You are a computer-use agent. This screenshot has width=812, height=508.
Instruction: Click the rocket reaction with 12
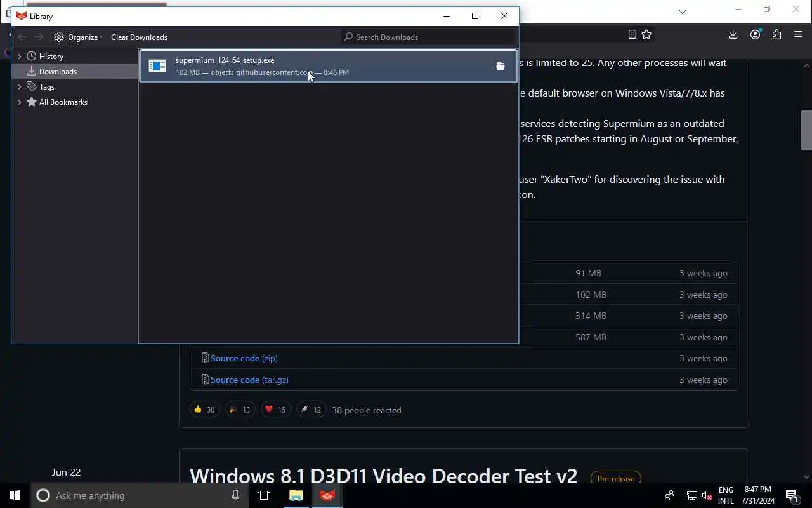311,410
